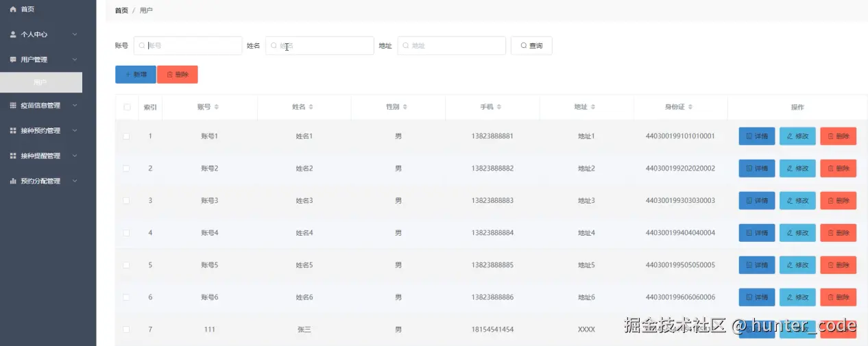Collapse the 用户管理 menu chevron
The height and width of the screenshot is (346, 868).
coord(75,60)
